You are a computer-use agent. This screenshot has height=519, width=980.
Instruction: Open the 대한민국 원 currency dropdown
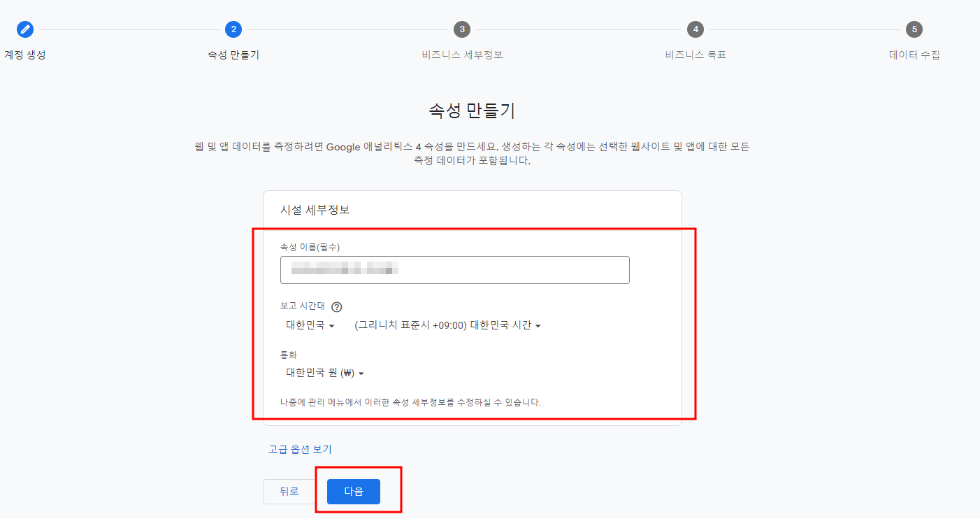[x=323, y=373]
